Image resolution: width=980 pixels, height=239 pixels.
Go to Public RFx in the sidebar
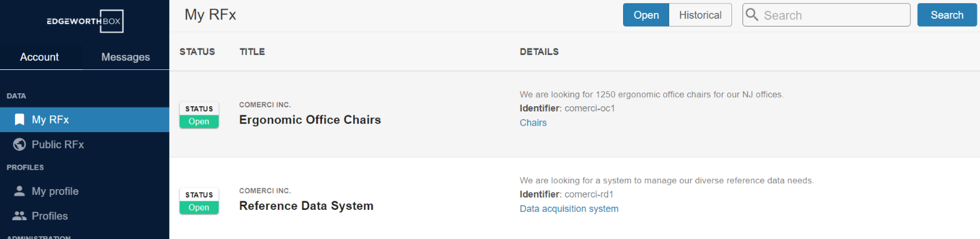point(84,144)
